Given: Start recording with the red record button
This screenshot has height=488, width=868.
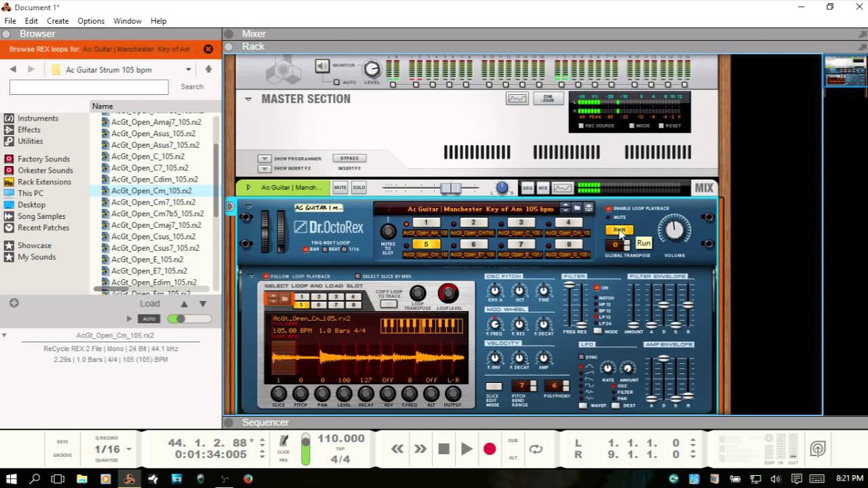Looking at the screenshot, I should coord(490,449).
